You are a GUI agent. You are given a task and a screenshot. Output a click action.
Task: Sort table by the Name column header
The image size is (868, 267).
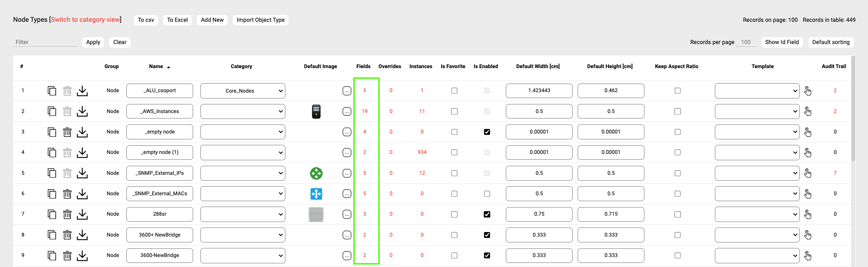point(156,66)
